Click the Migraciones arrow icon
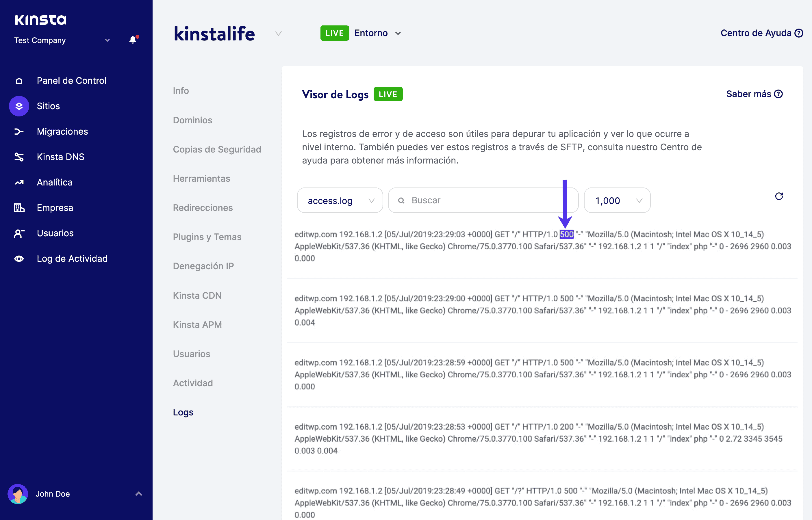812x520 pixels. (19, 131)
